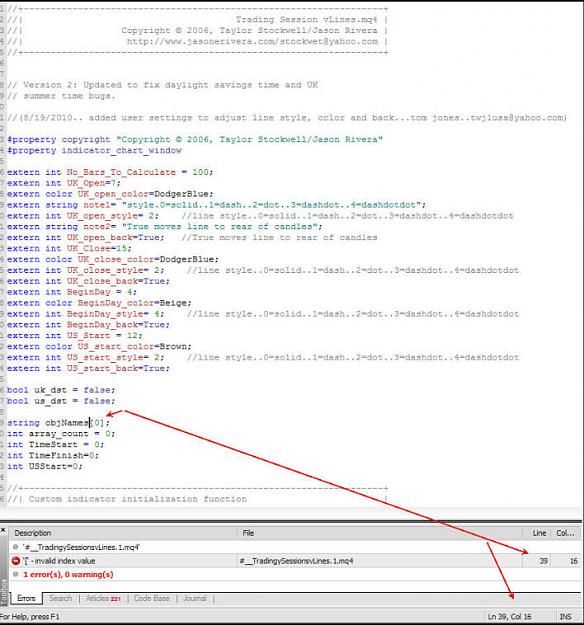
Task: Click the "Trading Session vLines.mq4" header comment
Action: (306, 20)
